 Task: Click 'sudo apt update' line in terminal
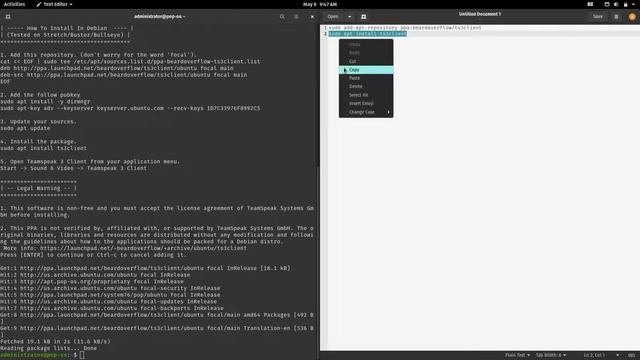pos(25,128)
